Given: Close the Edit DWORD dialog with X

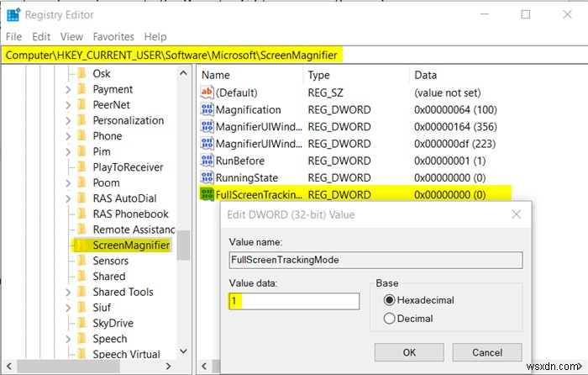Looking at the screenshot, I should (517, 214).
